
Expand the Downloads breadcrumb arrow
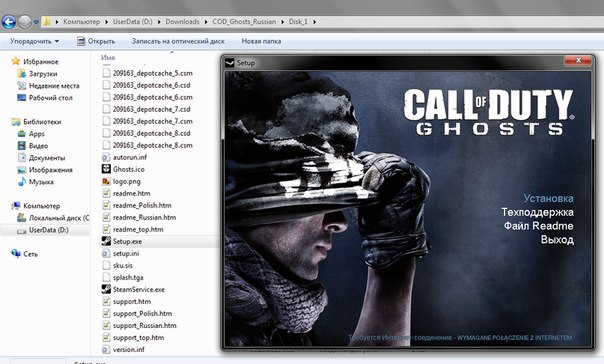206,22
